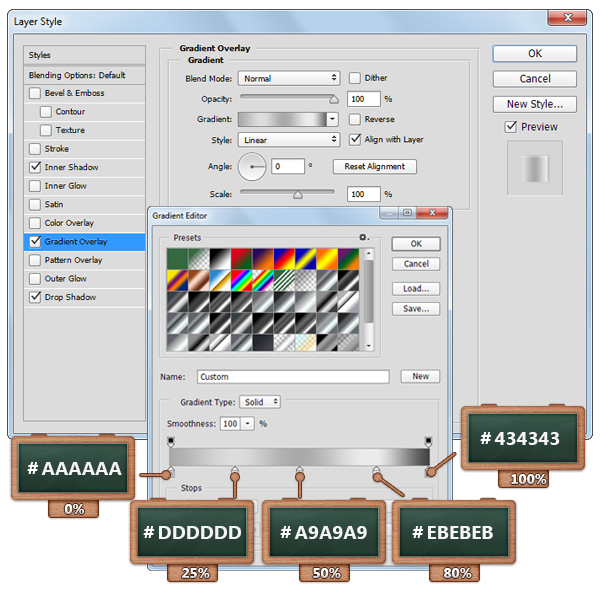This screenshot has width=600, height=600.
Task: Open the gradient presets gear menu
Action: coord(365,238)
